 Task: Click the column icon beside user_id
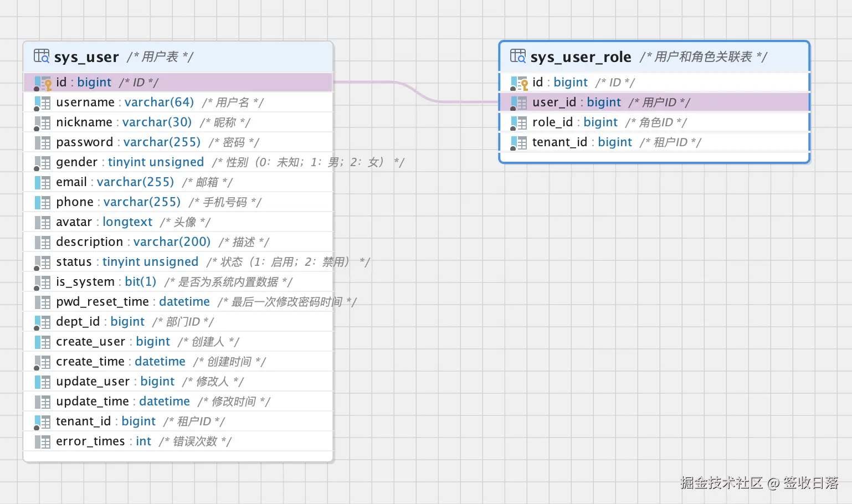click(x=519, y=103)
